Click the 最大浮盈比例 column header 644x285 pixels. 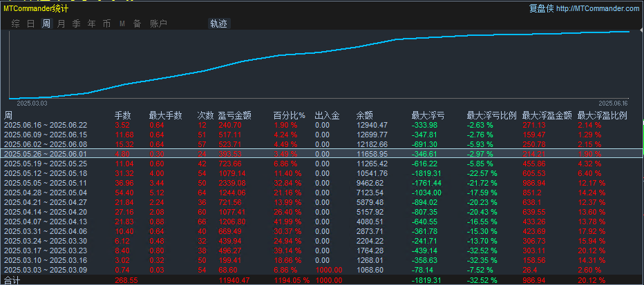pos(603,116)
